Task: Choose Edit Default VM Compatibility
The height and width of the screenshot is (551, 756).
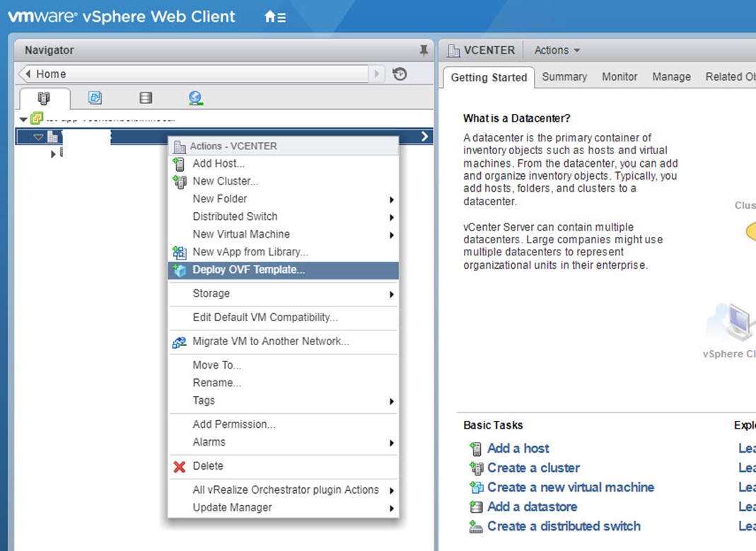Action: pyautogui.click(x=284, y=318)
